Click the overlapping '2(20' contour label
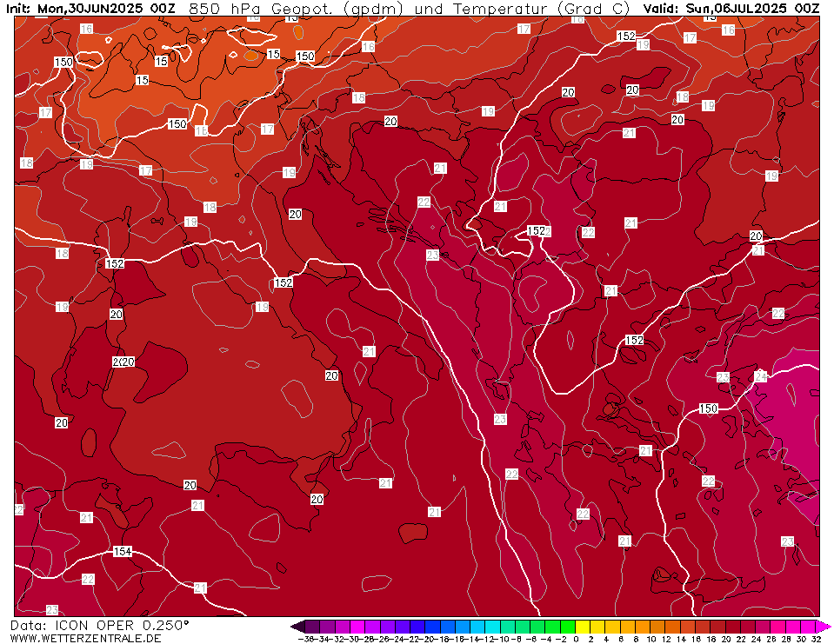Screen dimensions: 834x644 (123, 362)
